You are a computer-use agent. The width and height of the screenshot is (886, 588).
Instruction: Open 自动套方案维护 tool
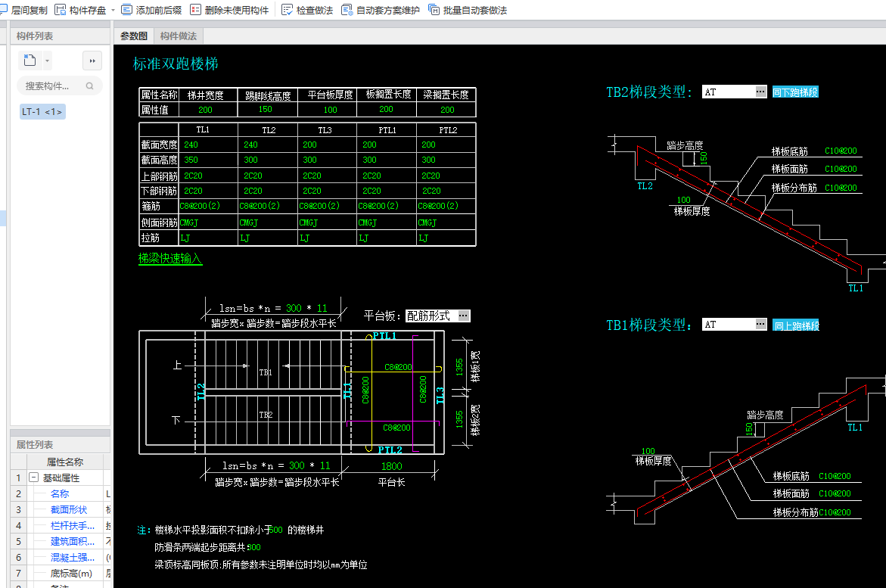coord(347,10)
